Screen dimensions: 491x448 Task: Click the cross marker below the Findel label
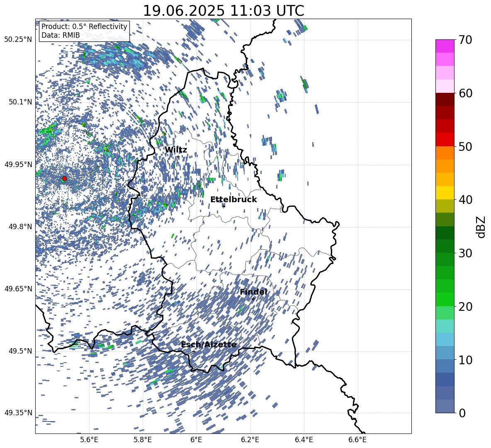click(x=253, y=299)
